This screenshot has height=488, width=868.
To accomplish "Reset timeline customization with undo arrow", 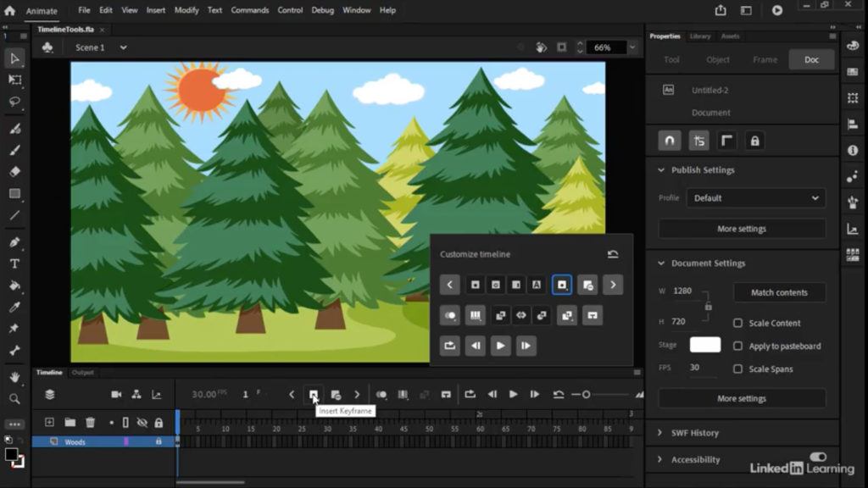I will coord(613,254).
